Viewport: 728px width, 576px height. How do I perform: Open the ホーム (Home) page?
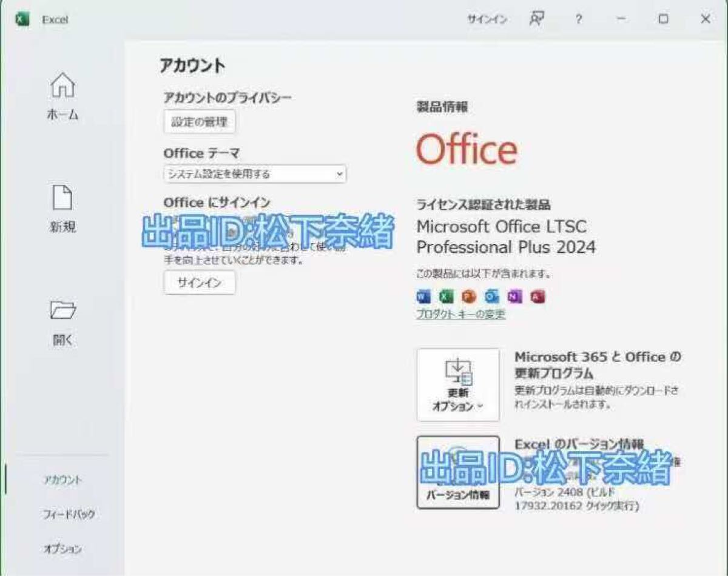tap(63, 97)
